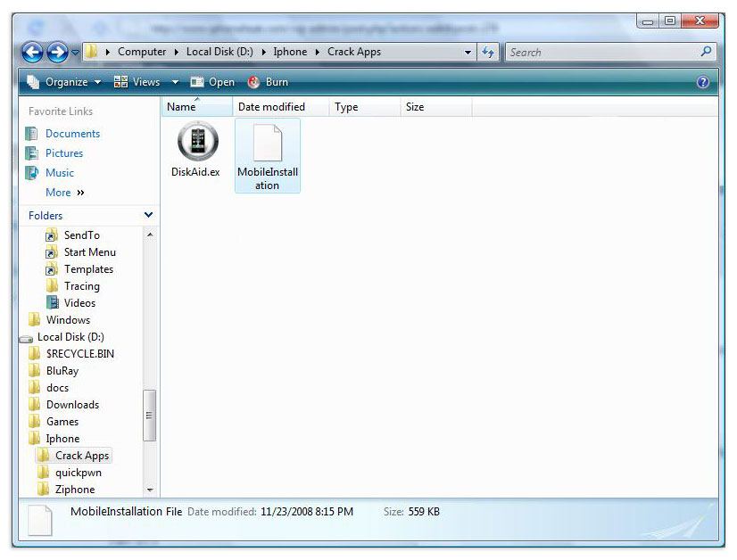Click folder tree scrollbar down arrow

(150, 490)
